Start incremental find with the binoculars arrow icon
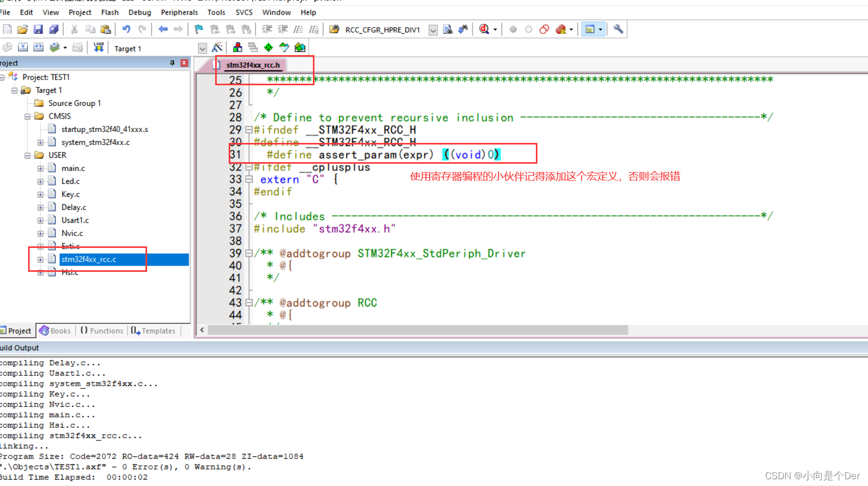This screenshot has width=868, height=486. coord(463,29)
